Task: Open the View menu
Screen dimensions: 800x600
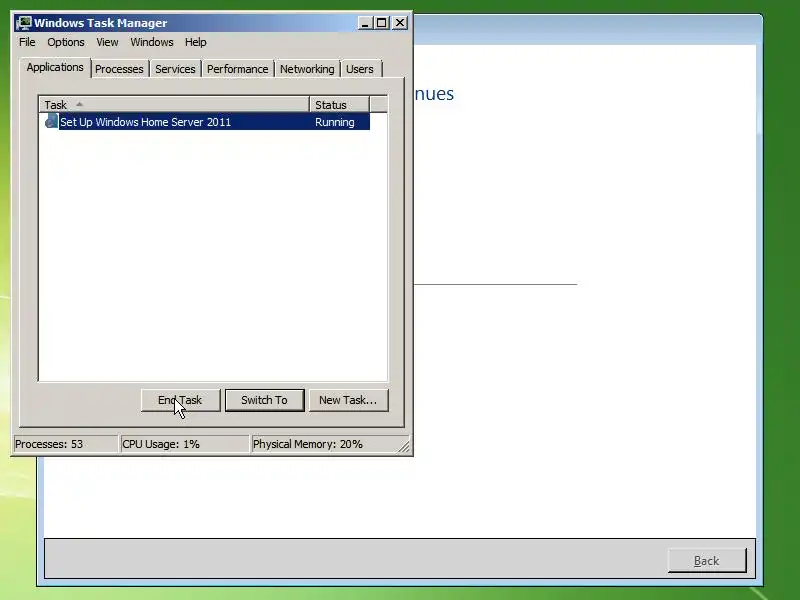Action: click(107, 42)
